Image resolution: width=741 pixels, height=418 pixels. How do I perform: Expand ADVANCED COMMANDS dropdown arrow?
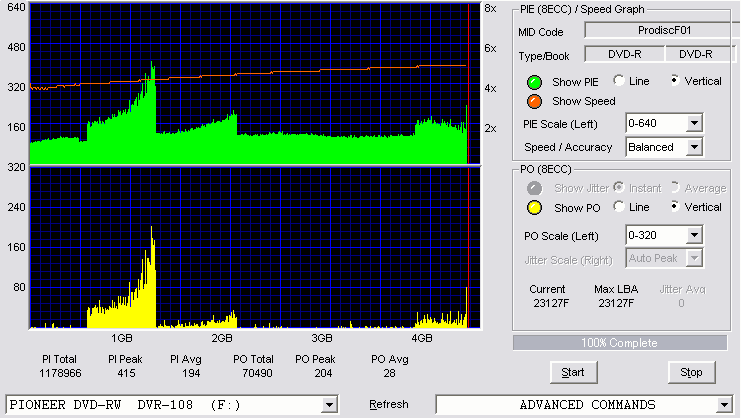pos(724,405)
